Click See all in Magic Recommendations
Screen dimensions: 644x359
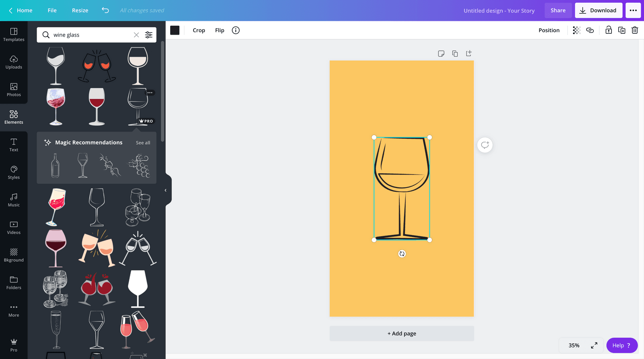[x=143, y=143]
